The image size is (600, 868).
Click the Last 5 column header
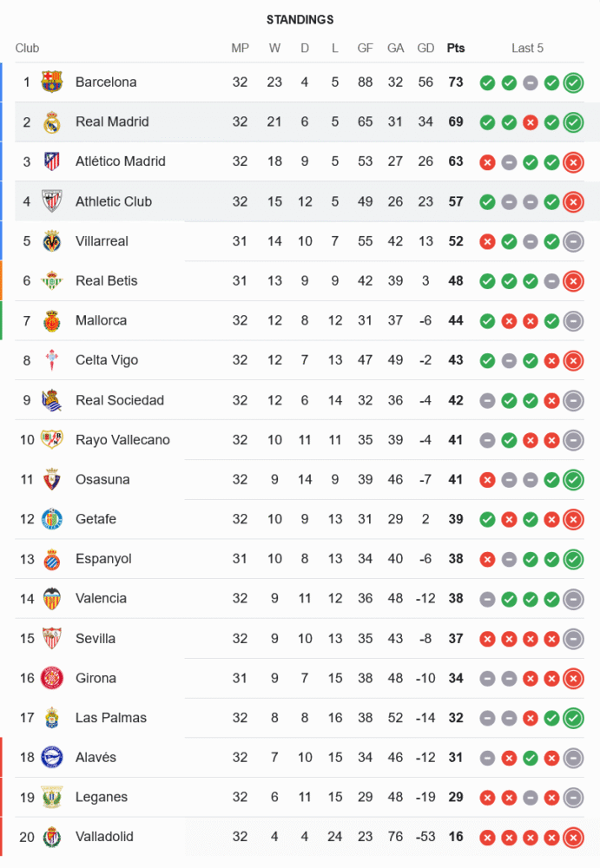pos(528,49)
